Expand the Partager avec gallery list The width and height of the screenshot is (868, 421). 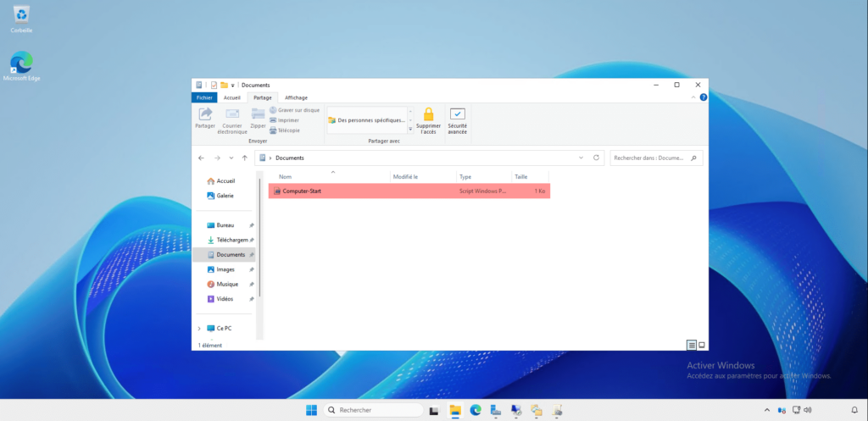(x=411, y=129)
